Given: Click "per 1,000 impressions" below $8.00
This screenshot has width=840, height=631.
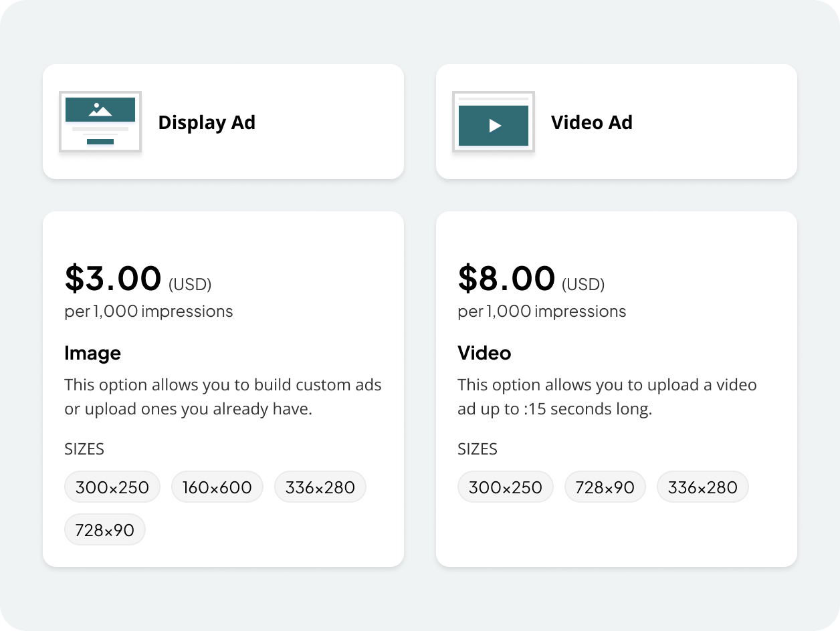Looking at the screenshot, I should [x=542, y=311].
